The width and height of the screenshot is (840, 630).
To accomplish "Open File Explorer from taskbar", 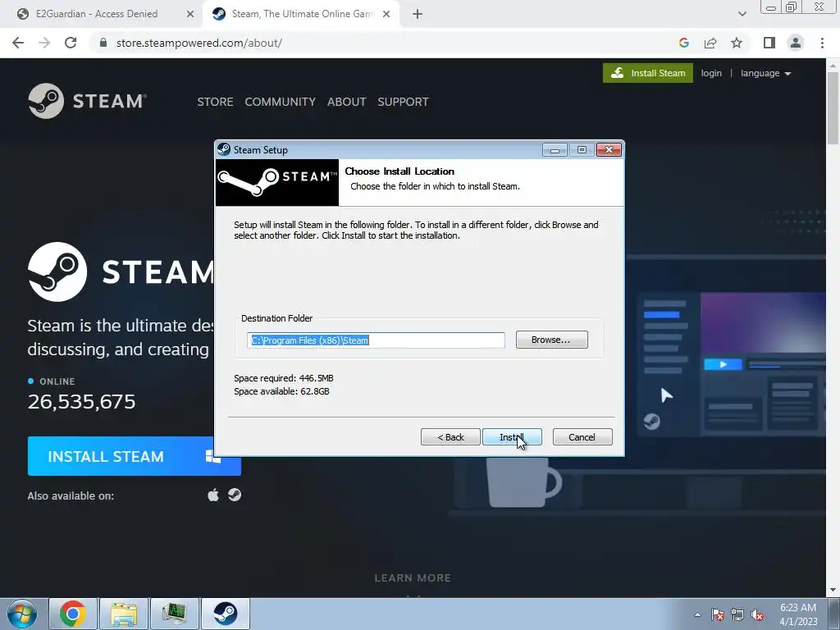I will (124, 614).
